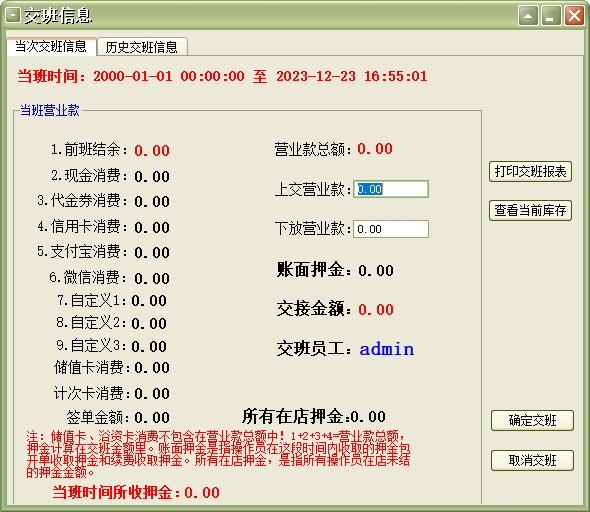Focus the 上交营业款 input field
The width and height of the screenshot is (590, 512).
point(391,189)
